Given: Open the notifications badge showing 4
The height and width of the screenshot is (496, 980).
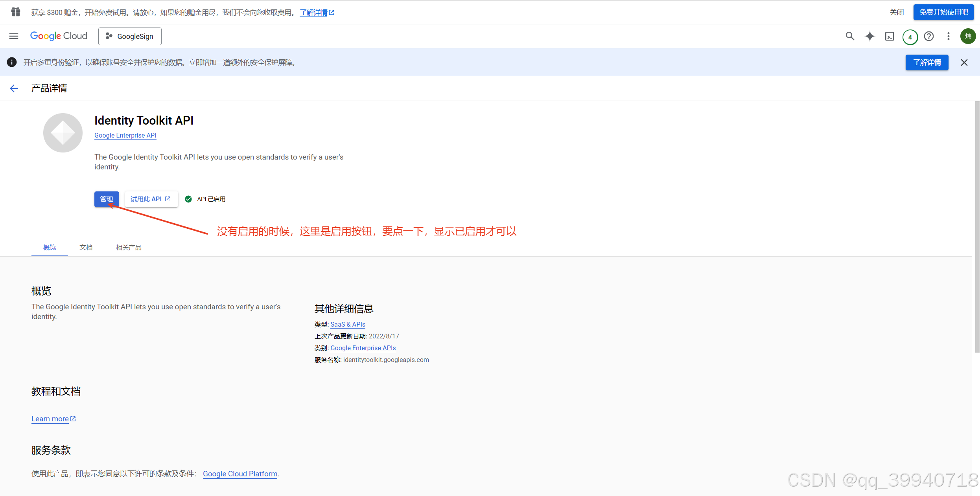Looking at the screenshot, I should pos(910,37).
